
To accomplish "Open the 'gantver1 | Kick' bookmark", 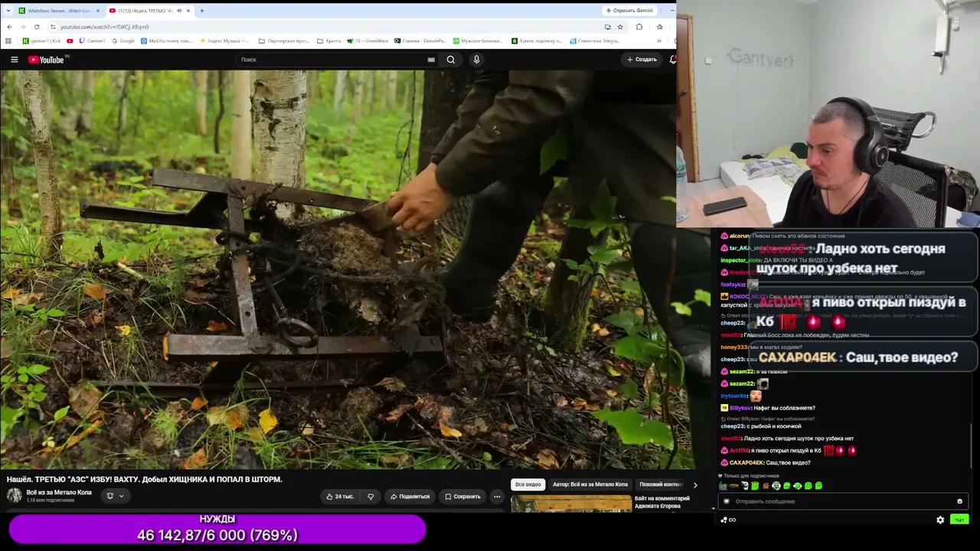I will tap(42, 41).
